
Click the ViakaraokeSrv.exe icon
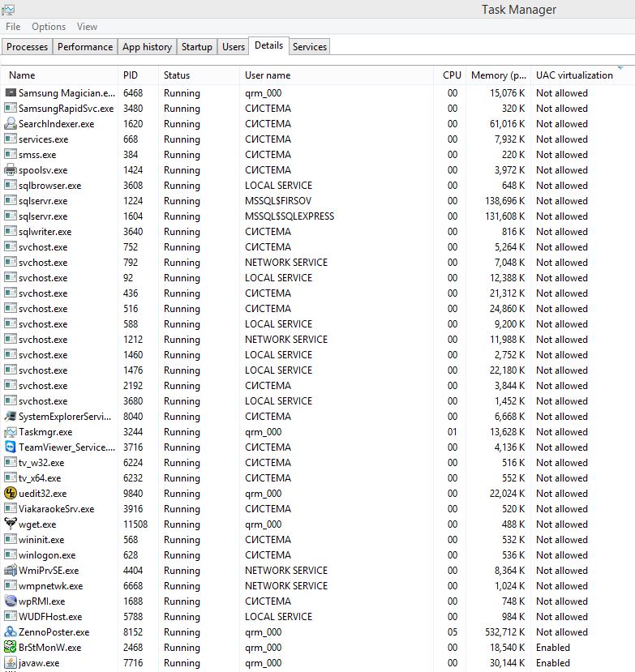pos(11,509)
